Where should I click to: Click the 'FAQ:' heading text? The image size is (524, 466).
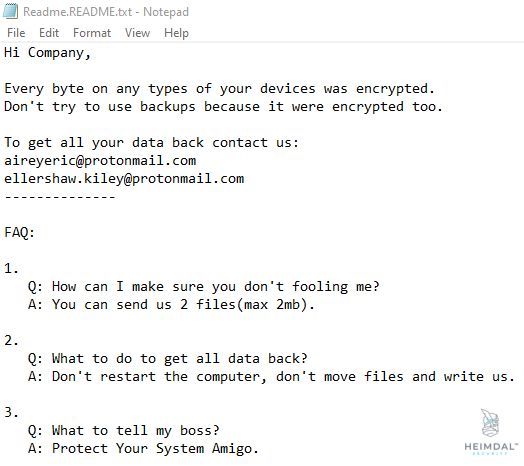click(19, 232)
